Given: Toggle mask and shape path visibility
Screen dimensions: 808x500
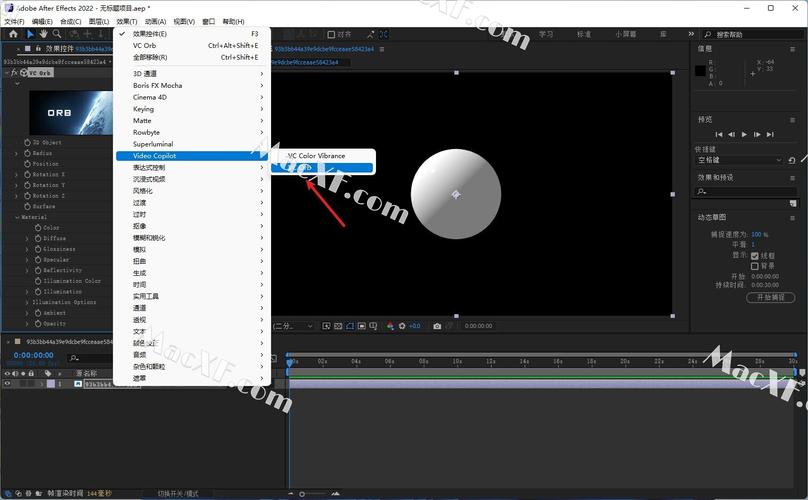Looking at the screenshot, I should tap(350, 326).
